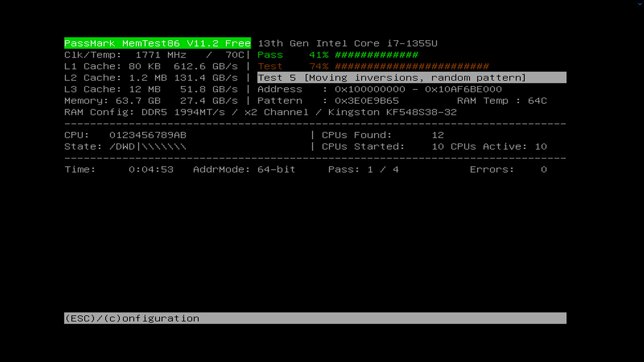Click the CPU core list 0123456789AB
The image size is (644, 362).
click(148, 135)
